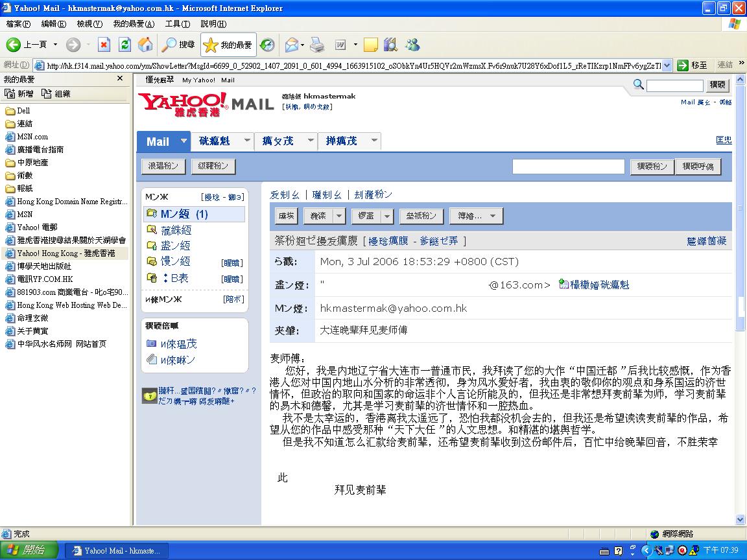Open the 編輯(E) menu
Screen dimensions: 747x560
pyautogui.click(x=53, y=24)
